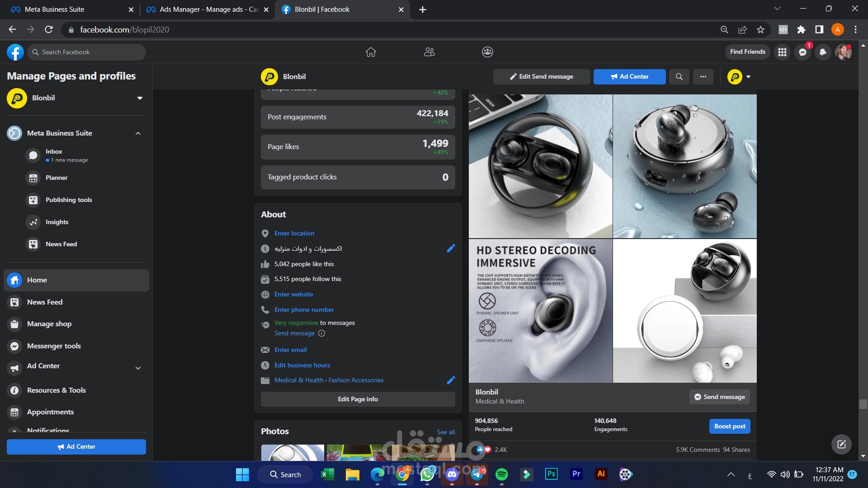Share this page from address bar
868x488 pixels.
pos(742,30)
